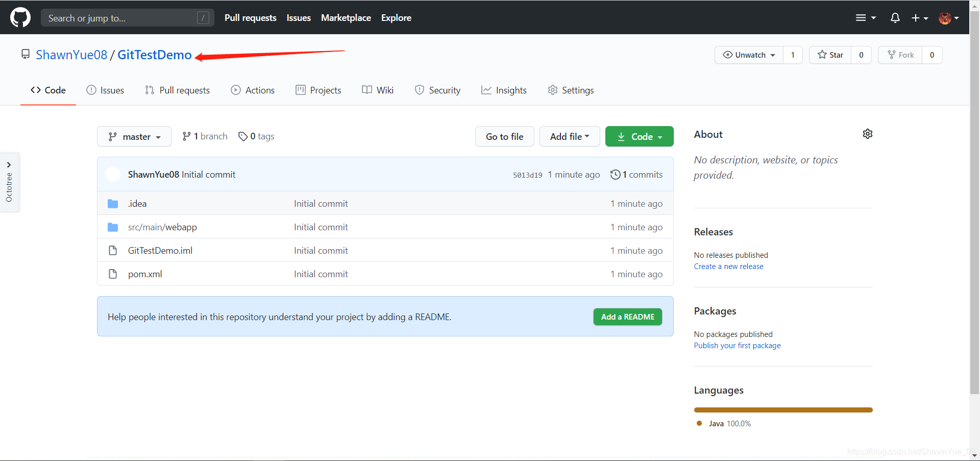
Task: Switch to the repository Pull requests tab
Action: click(177, 90)
